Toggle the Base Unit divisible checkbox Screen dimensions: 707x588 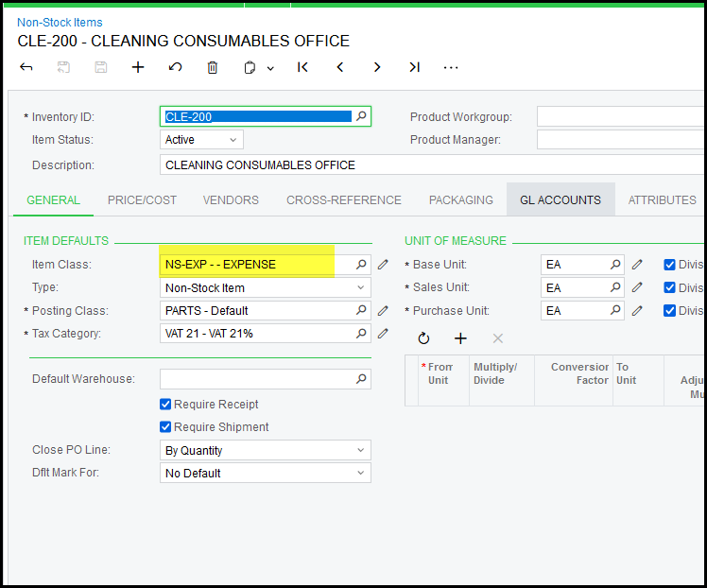pyautogui.click(x=669, y=265)
